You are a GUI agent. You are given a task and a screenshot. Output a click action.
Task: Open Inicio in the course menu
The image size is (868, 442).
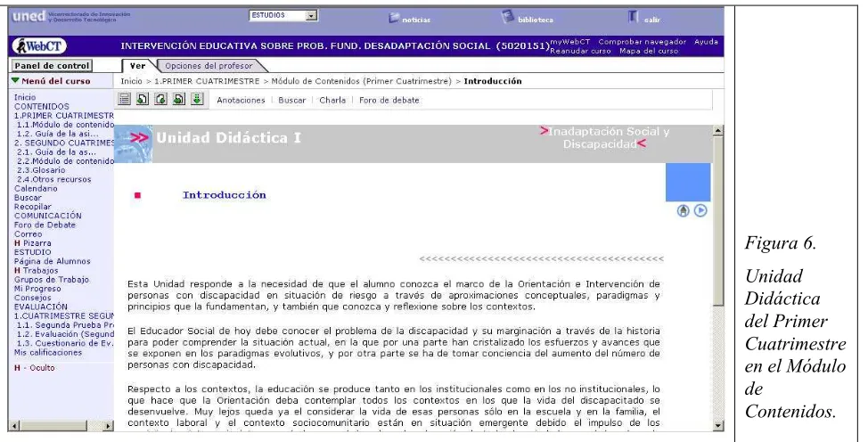(x=25, y=97)
